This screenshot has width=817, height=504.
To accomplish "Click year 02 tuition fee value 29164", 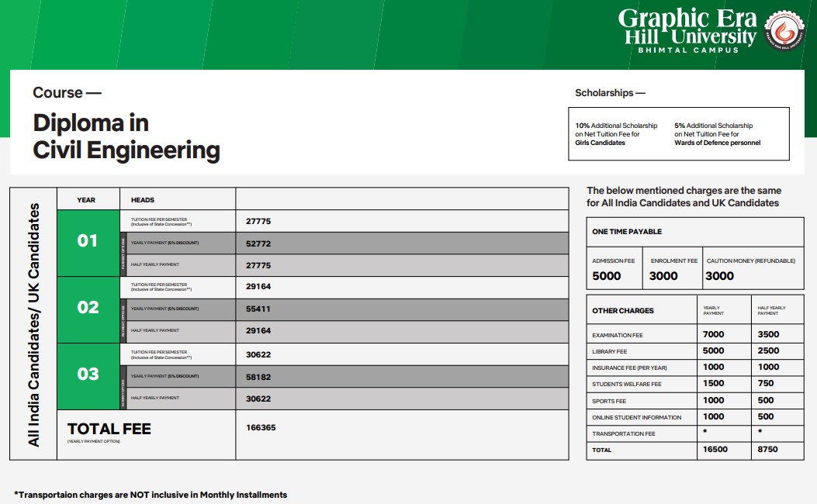I will (x=258, y=286).
